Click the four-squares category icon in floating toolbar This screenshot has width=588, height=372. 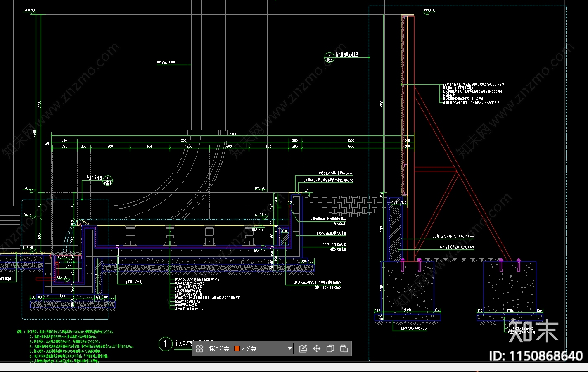click(x=199, y=349)
